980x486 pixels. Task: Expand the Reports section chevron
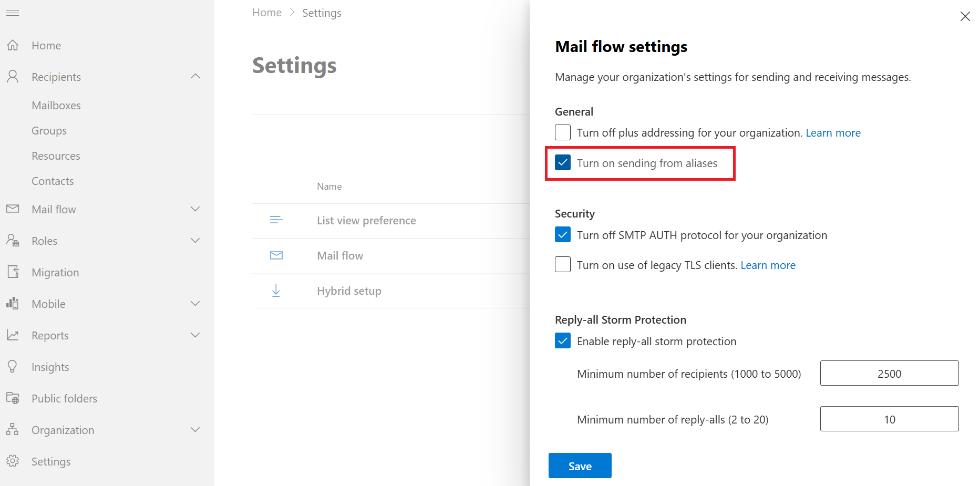coord(195,335)
